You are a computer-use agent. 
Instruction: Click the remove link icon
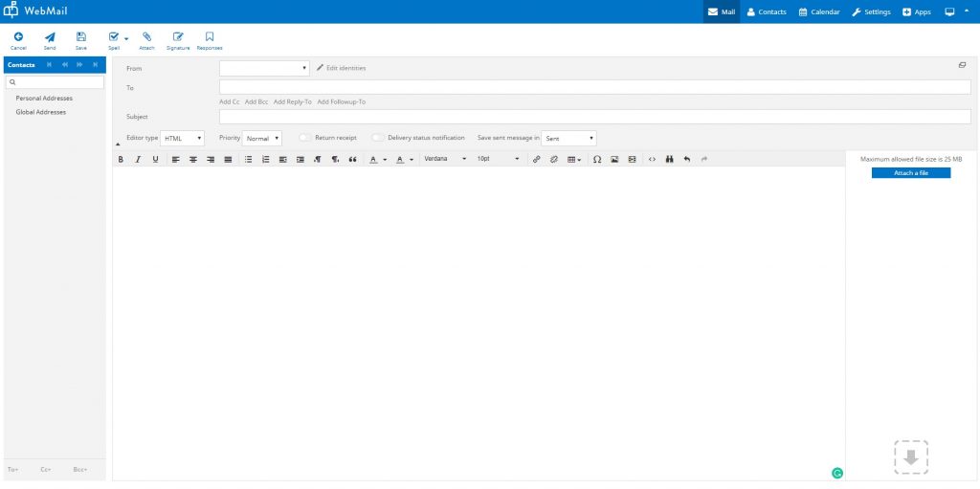(x=554, y=160)
